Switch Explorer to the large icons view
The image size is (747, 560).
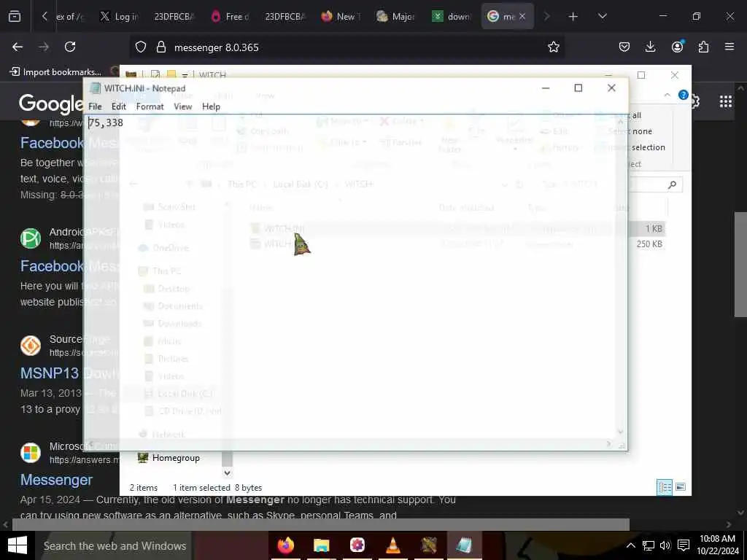tap(681, 487)
